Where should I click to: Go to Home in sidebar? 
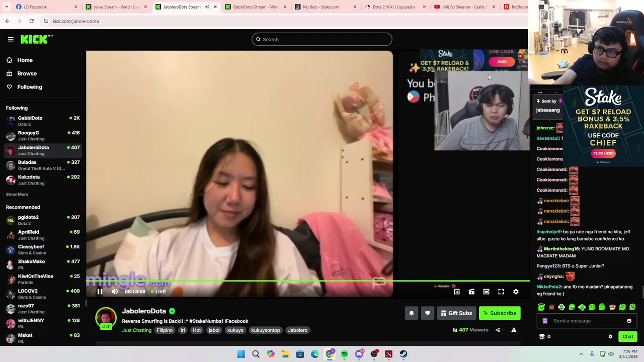pyautogui.click(x=19, y=60)
